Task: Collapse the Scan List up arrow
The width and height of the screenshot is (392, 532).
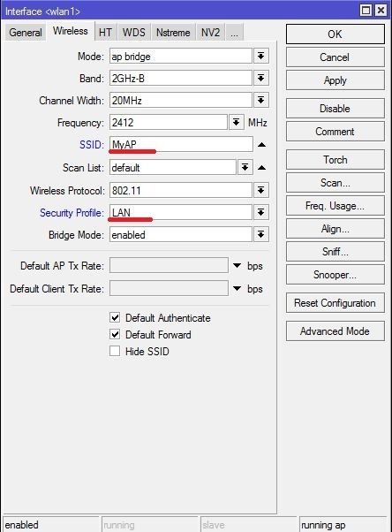Action: pos(261,168)
